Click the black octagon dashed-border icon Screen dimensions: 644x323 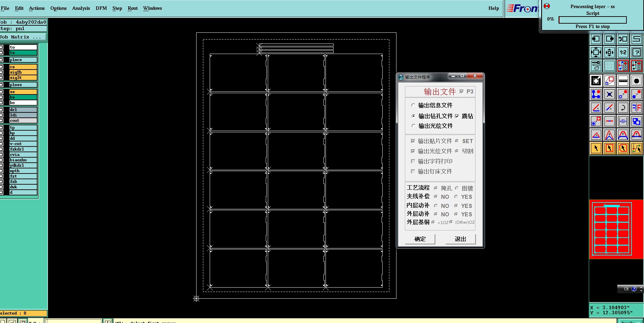637,81
